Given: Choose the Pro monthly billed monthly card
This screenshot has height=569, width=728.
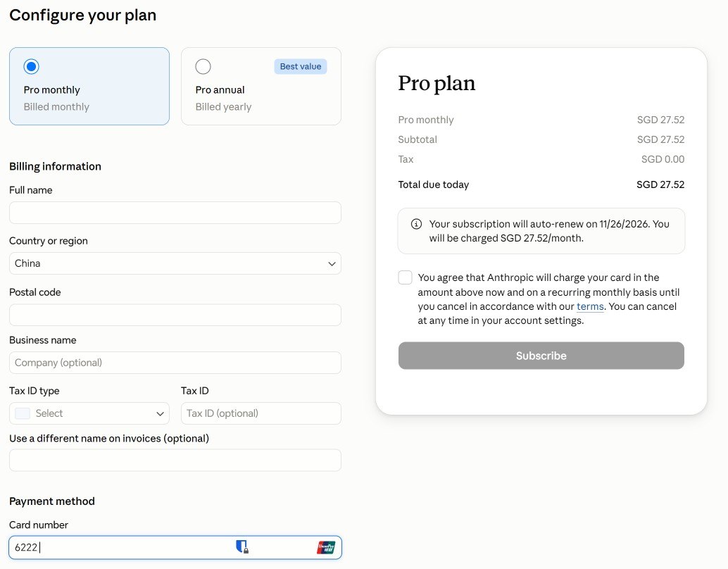Looking at the screenshot, I should tap(89, 86).
